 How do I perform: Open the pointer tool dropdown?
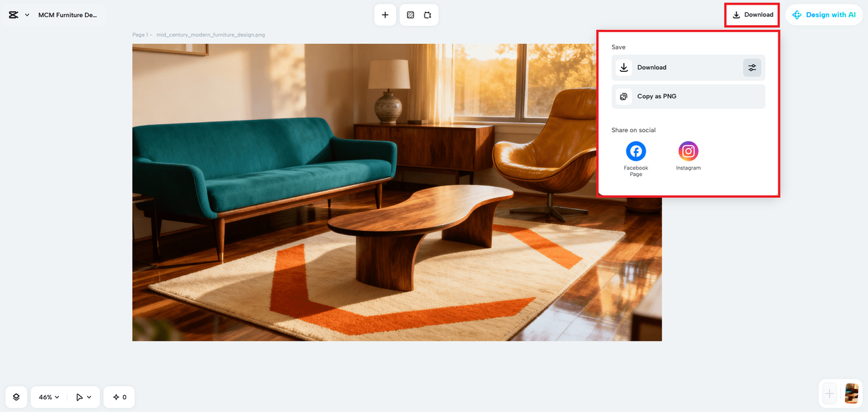84,397
